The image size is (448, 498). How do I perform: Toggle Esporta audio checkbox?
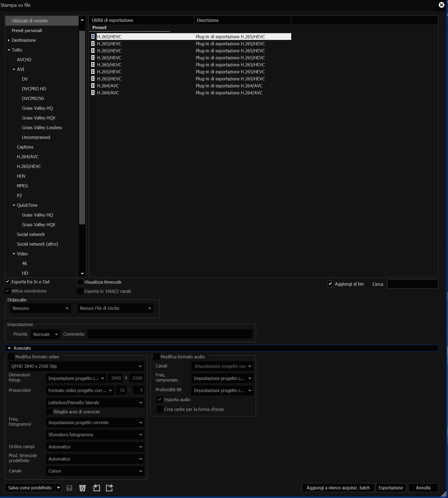tap(160, 400)
